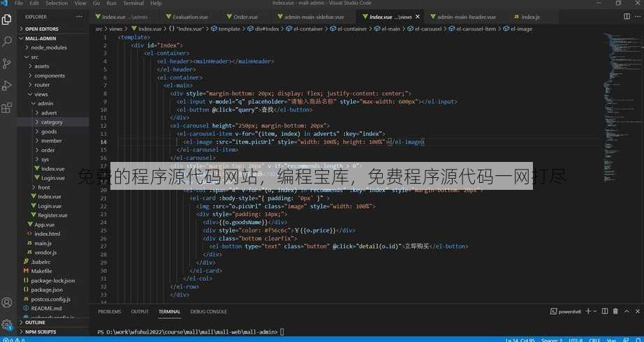Open the Extensions view
This screenshot has width=644, height=342.
7,107
